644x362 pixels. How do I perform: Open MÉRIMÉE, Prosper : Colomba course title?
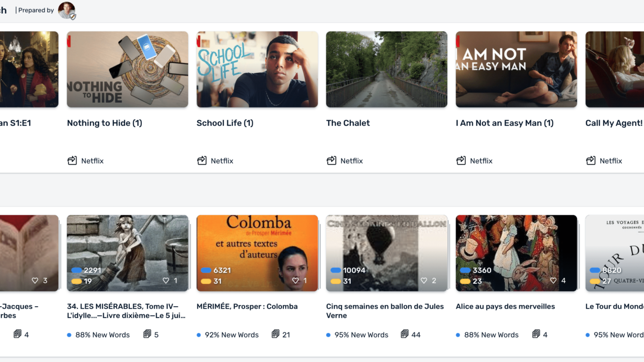[x=247, y=307]
